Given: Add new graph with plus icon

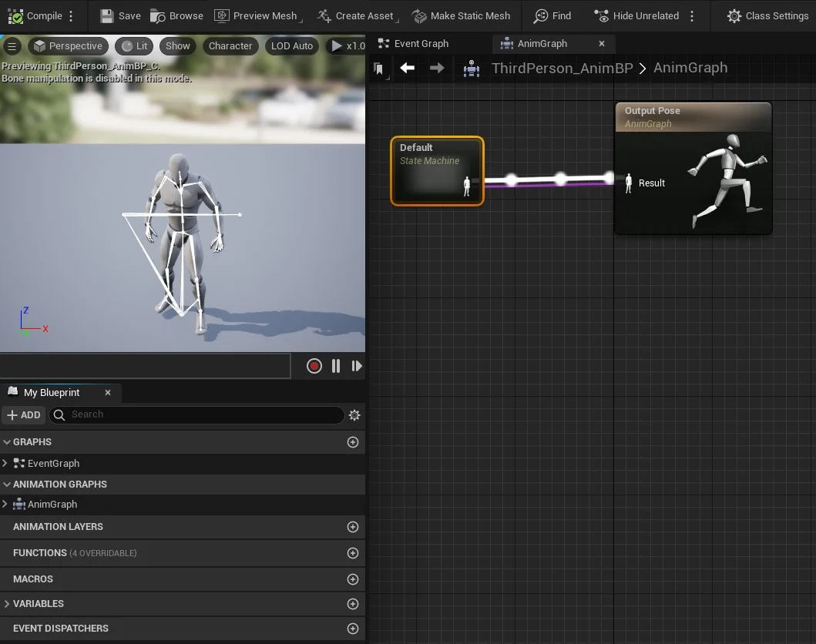Looking at the screenshot, I should click(x=353, y=442).
